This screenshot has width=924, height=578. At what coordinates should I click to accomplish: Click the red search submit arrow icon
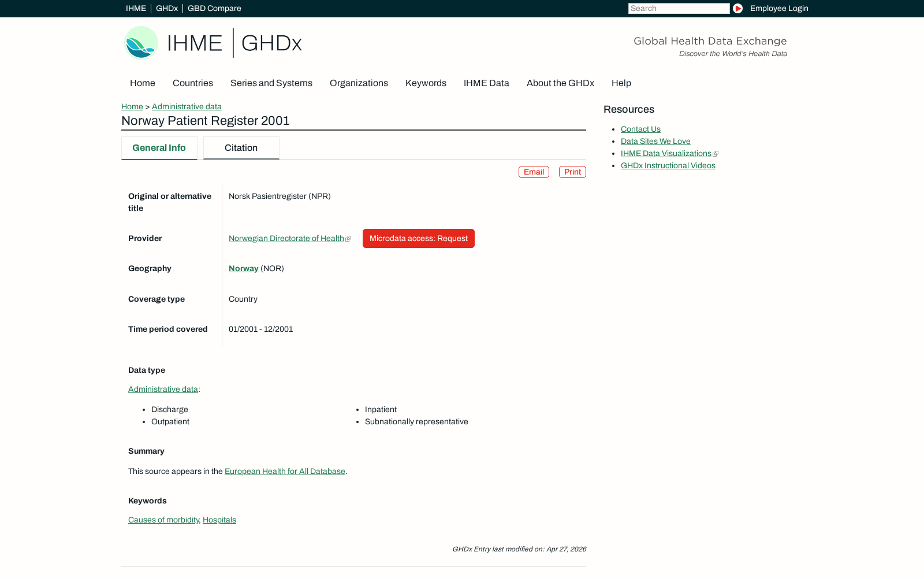click(x=737, y=8)
